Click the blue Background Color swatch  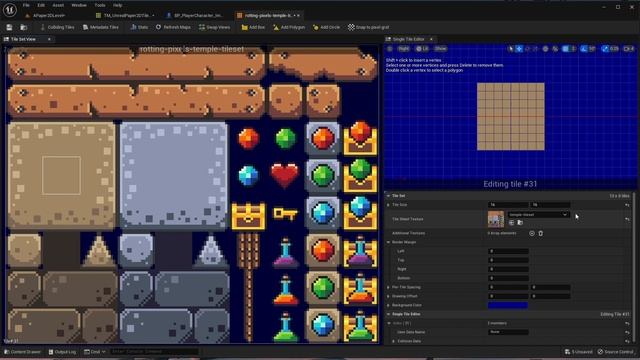tap(508, 305)
